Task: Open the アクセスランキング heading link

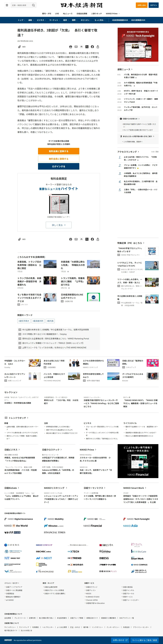Action: click(x=128, y=152)
